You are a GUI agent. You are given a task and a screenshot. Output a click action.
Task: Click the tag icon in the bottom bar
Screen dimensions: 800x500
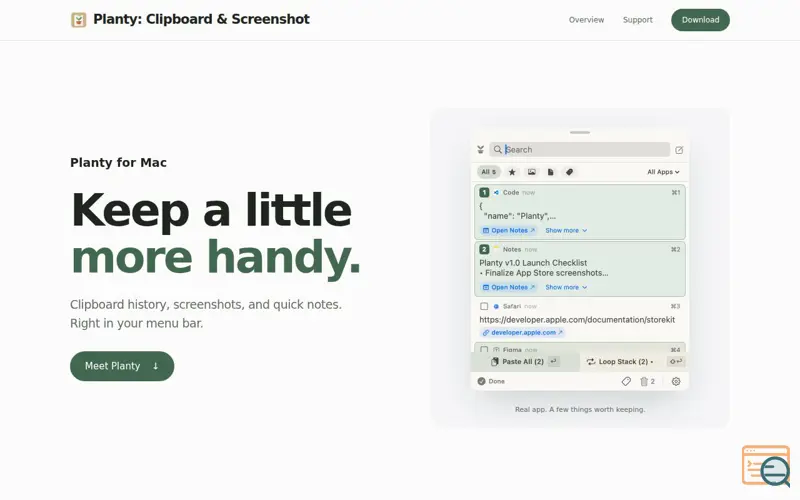(x=626, y=381)
